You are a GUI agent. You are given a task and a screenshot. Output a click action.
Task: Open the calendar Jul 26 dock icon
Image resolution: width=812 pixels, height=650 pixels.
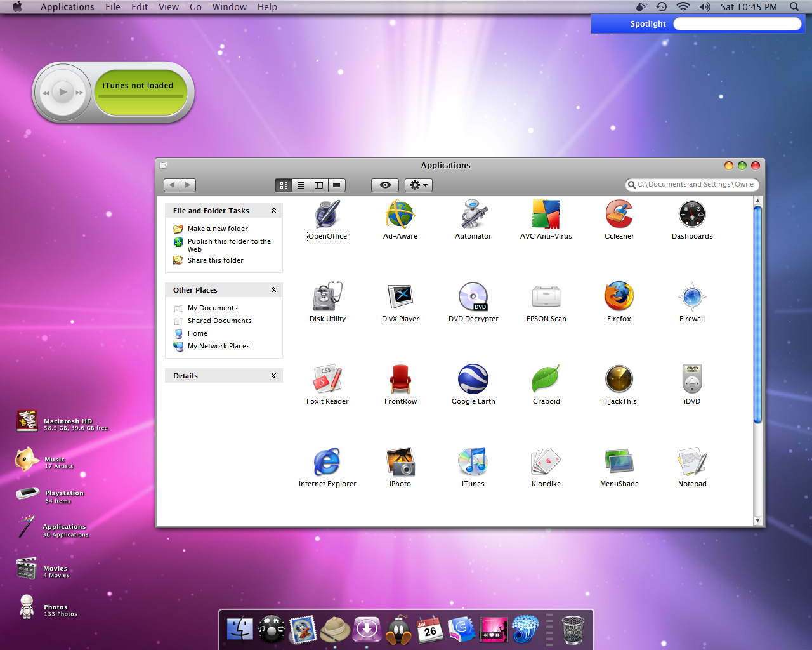click(429, 630)
